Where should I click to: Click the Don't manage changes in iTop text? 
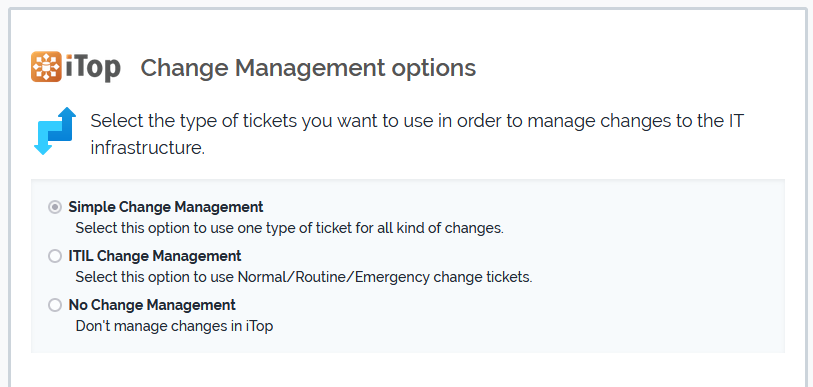tap(174, 326)
